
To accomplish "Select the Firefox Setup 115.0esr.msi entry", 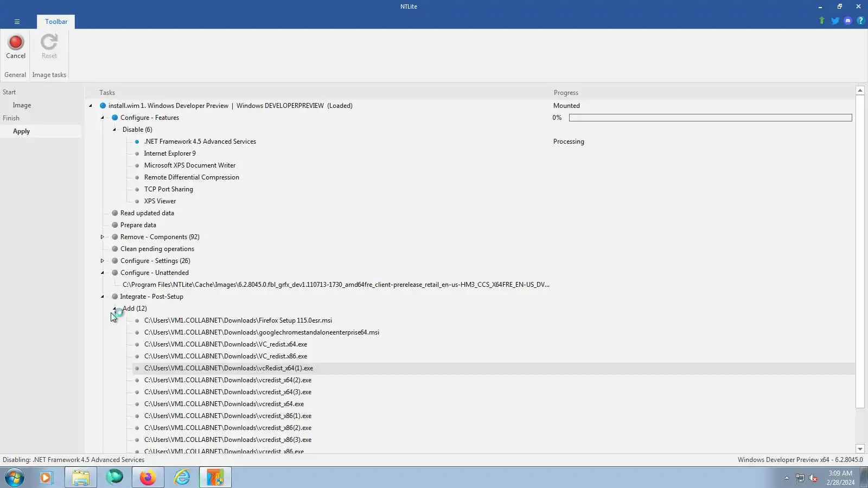I will click(x=238, y=320).
